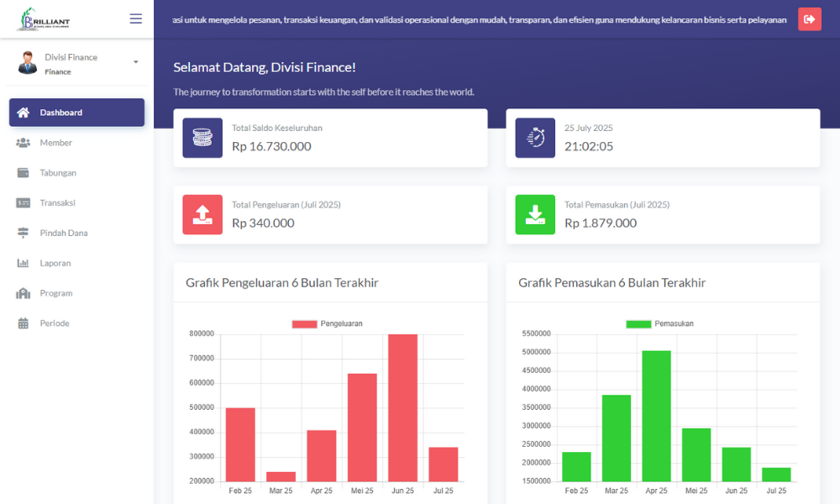Viewport: 840px width, 504px height.
Task: Click the Brilliant logo in header
Action: [44, 18]
